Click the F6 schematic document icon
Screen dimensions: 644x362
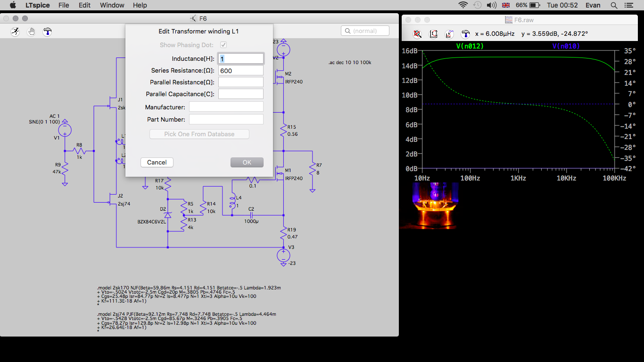pyautogui.click(x=193, y=18)
